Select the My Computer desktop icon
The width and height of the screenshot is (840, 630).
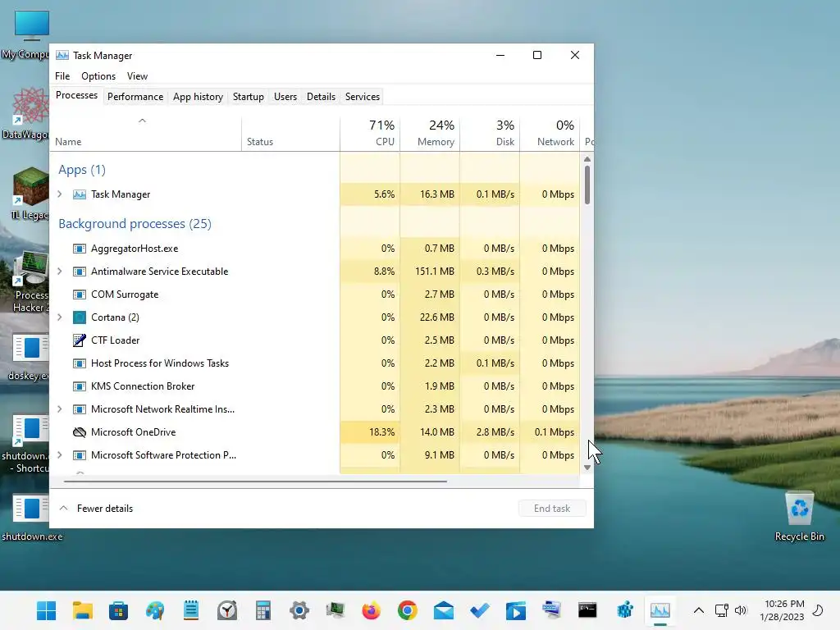pos(25,34)
